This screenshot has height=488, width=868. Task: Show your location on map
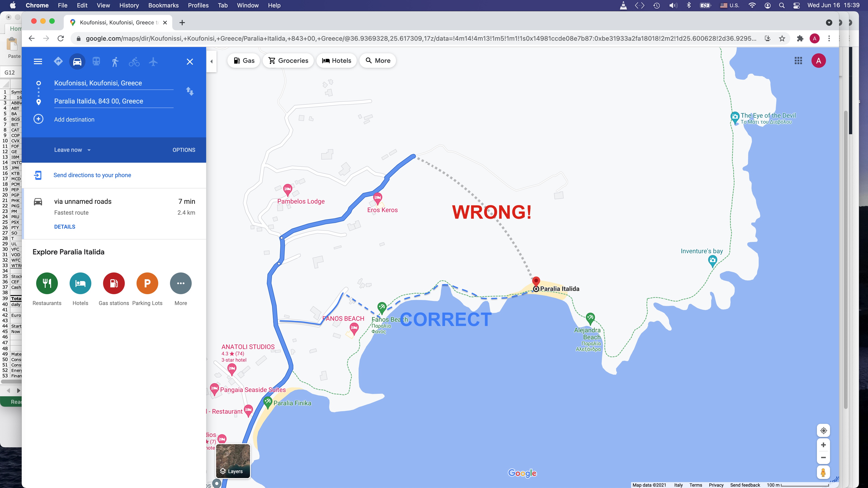pyautogui.click(x=823, y=431)
